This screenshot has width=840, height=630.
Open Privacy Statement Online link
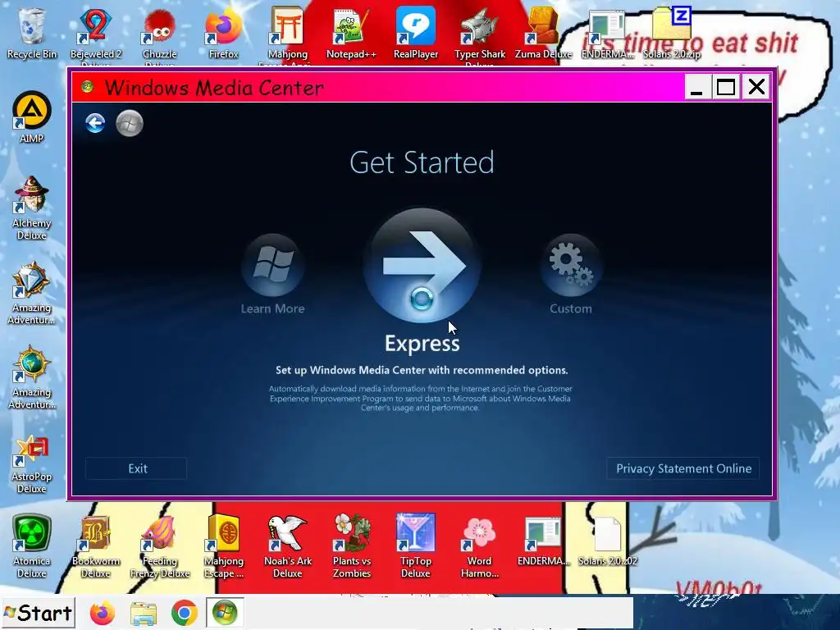tap(683, 468)
